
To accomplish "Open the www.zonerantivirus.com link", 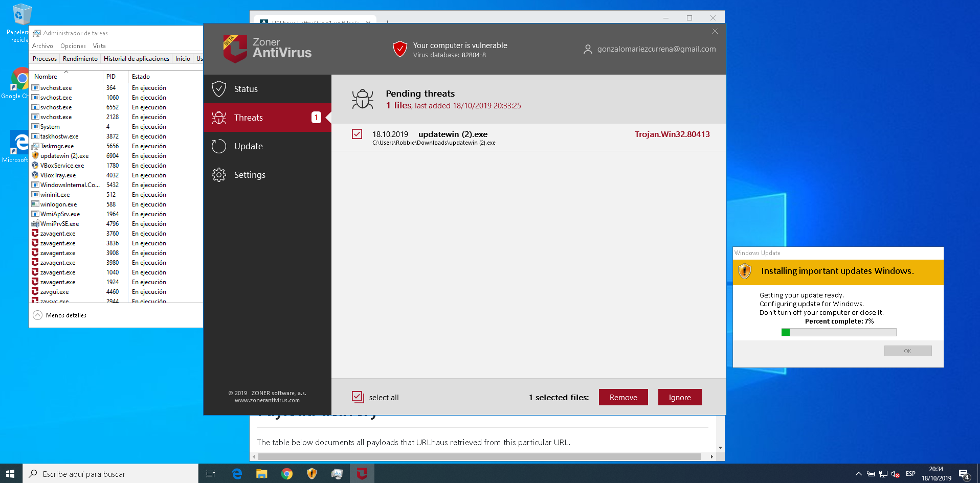I will [267, 400].
